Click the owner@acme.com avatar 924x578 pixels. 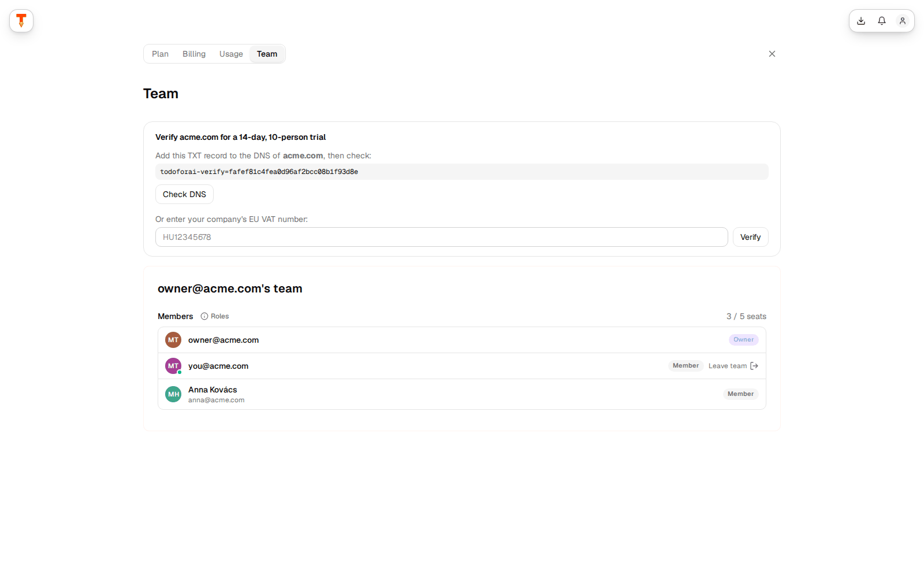click(173, 340)
